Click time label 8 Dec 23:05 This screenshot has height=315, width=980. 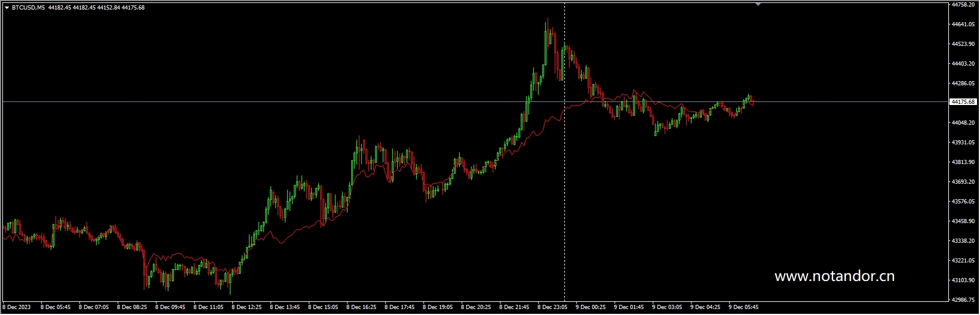[x=552, y=308]
